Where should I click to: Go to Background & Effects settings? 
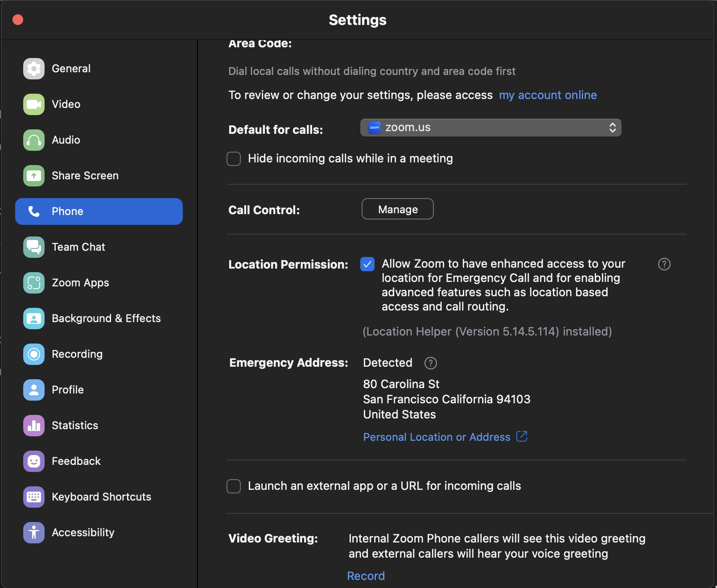point(99,319)
